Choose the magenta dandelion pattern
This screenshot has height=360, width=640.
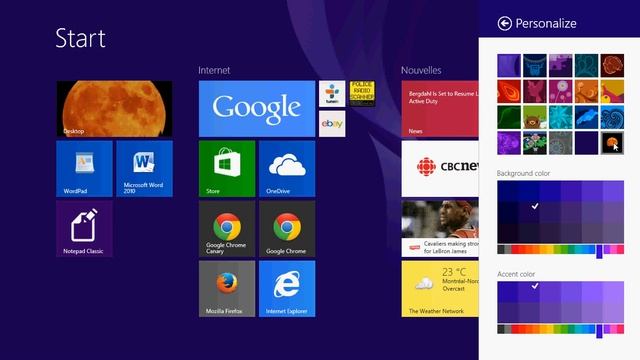click(560, 91)
